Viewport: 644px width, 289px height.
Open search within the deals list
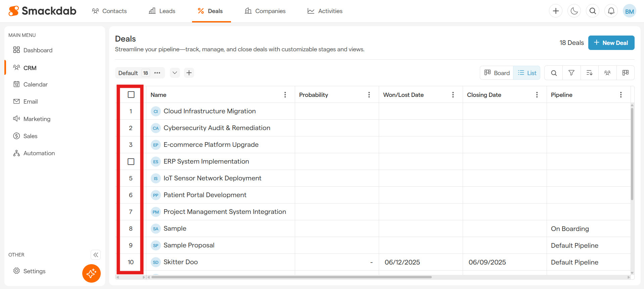tap(554, 73)
